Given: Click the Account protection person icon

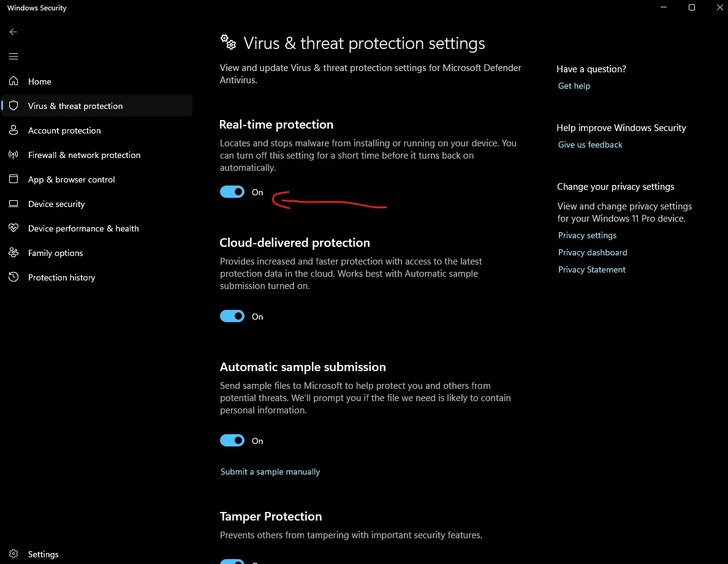Looking at the screenshot, I should tap(13, 130).
